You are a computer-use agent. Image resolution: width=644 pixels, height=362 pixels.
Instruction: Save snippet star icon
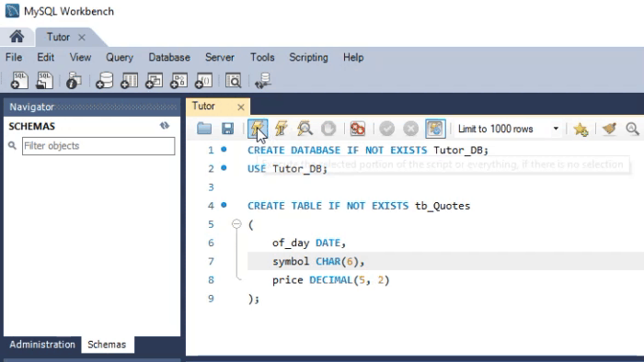581,130
